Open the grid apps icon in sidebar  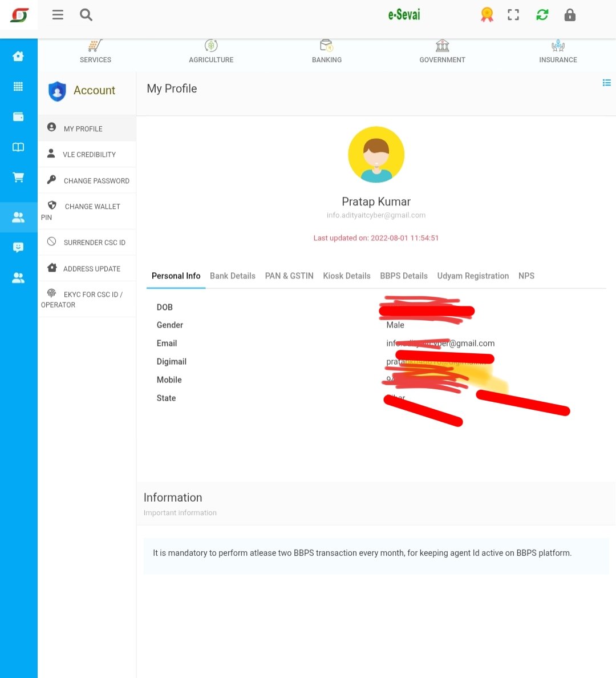pyautogui.click(x=18, y=87)
